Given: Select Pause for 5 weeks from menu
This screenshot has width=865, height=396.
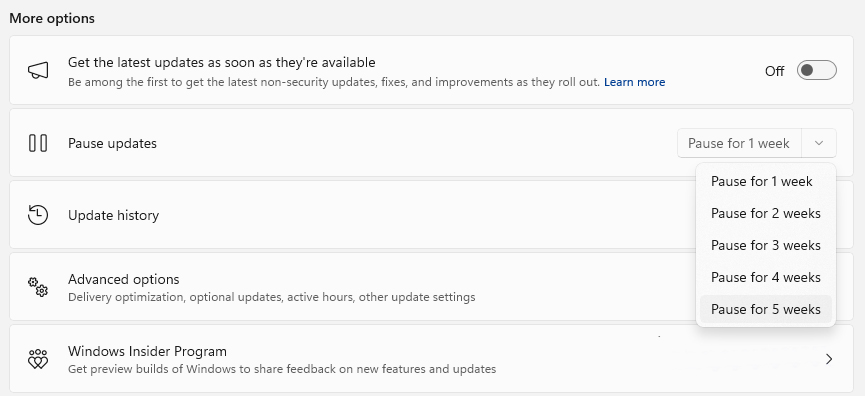Looking at the screenshot, I should tap(766, 309).
